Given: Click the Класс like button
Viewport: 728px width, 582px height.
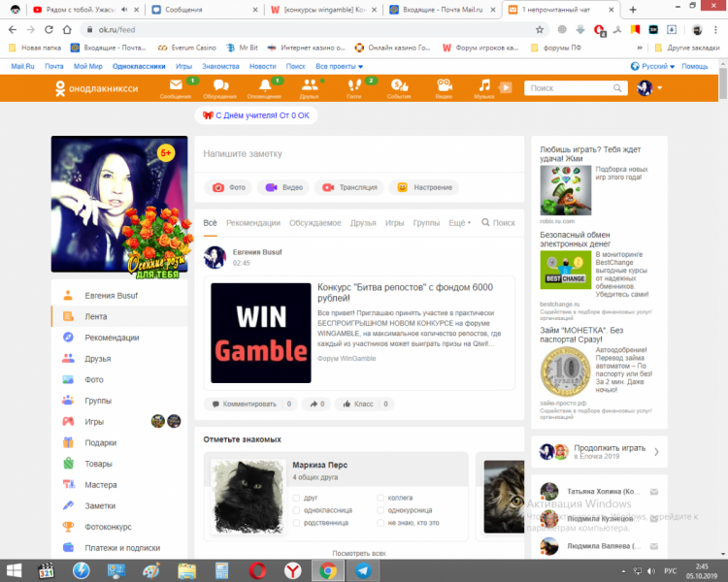Looking at the screenshot, I should pyautogui.click(x=364, y=404).
